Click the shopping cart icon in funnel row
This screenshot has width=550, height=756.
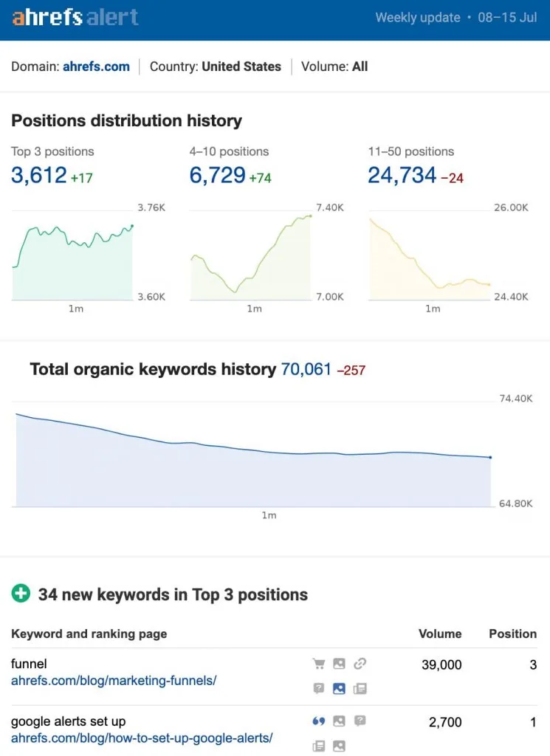tap(319, 664)
